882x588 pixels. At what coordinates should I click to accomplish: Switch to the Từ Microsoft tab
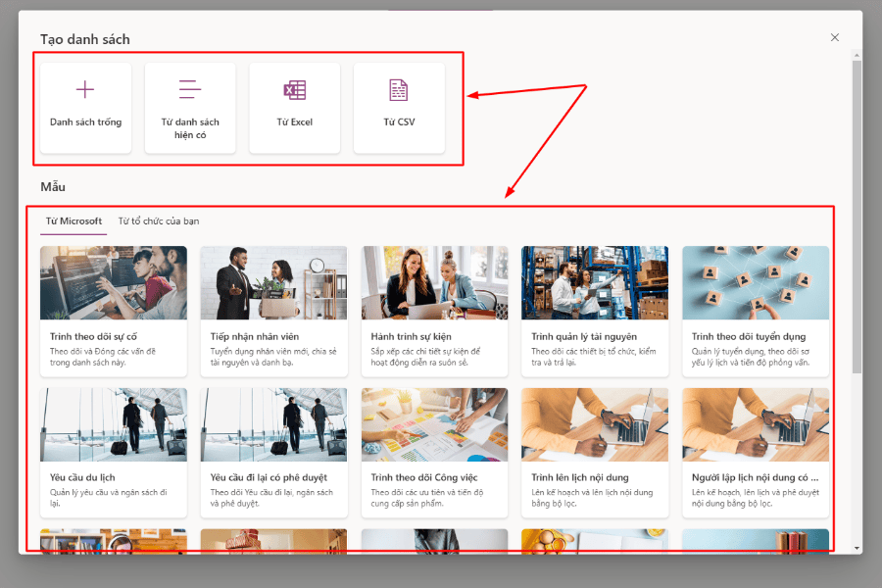click(x=73, y=221)
